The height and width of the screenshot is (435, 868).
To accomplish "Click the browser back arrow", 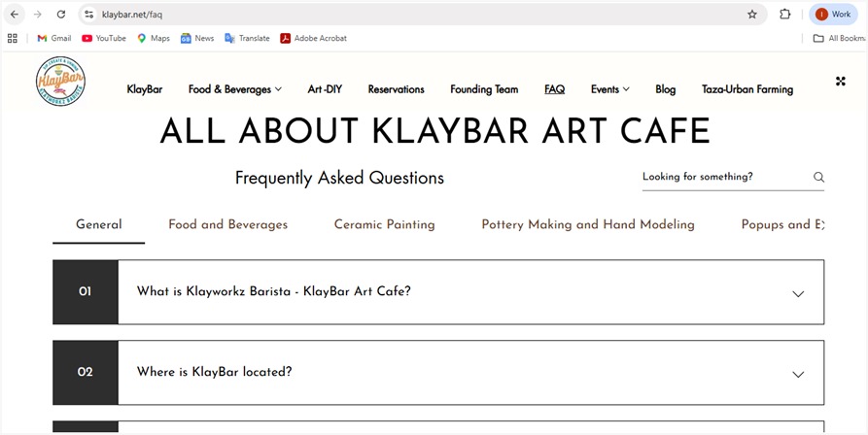I will [x=14, y=15].
